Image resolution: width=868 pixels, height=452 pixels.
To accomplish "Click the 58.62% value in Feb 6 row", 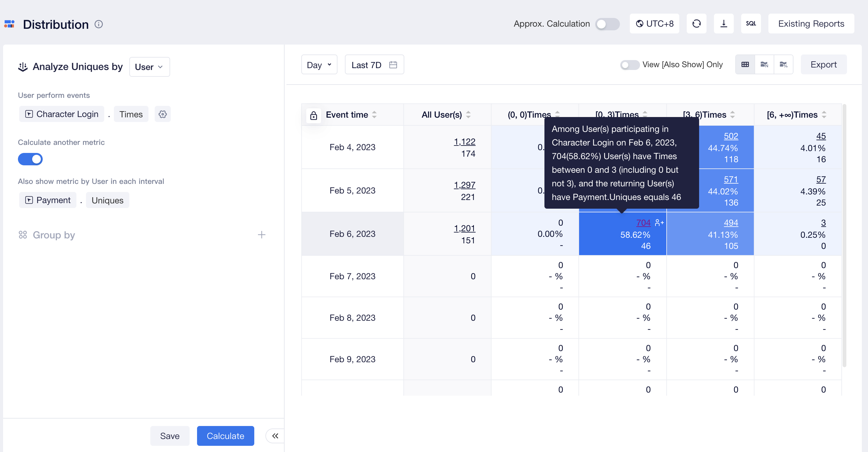I will tap(635, 235).
